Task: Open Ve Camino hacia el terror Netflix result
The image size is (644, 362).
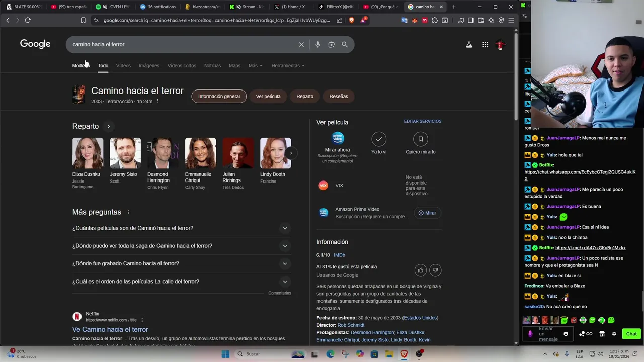Action: pyautogui.click(x=110, y=329)
